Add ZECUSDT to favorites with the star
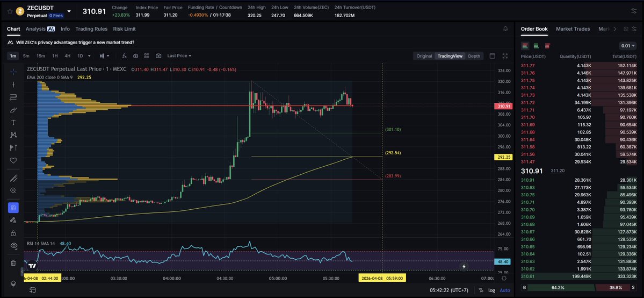This screenshot has width=644, height=298. [x=10, y=11]
